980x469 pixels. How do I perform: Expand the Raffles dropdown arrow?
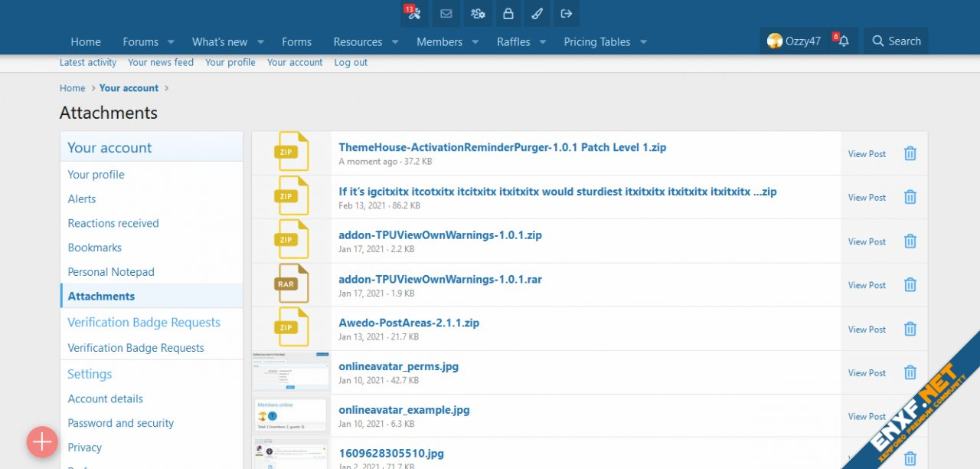(543, 42)
